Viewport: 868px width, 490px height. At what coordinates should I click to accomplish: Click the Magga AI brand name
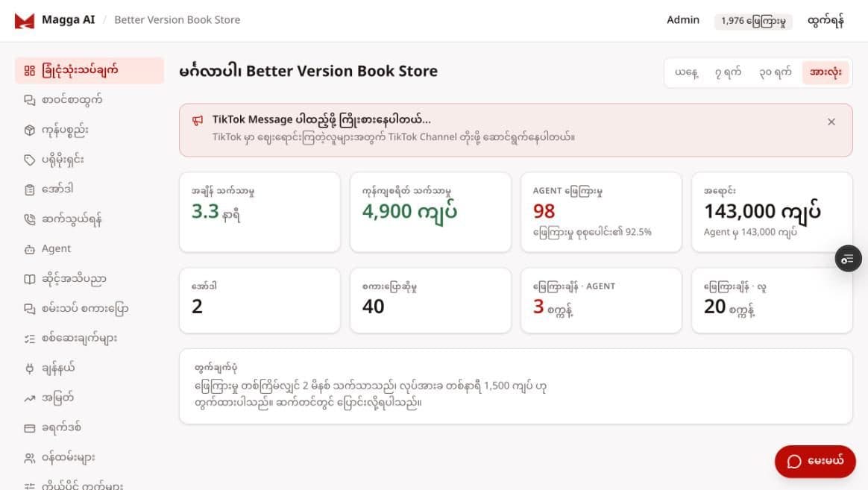coord(69,20)
